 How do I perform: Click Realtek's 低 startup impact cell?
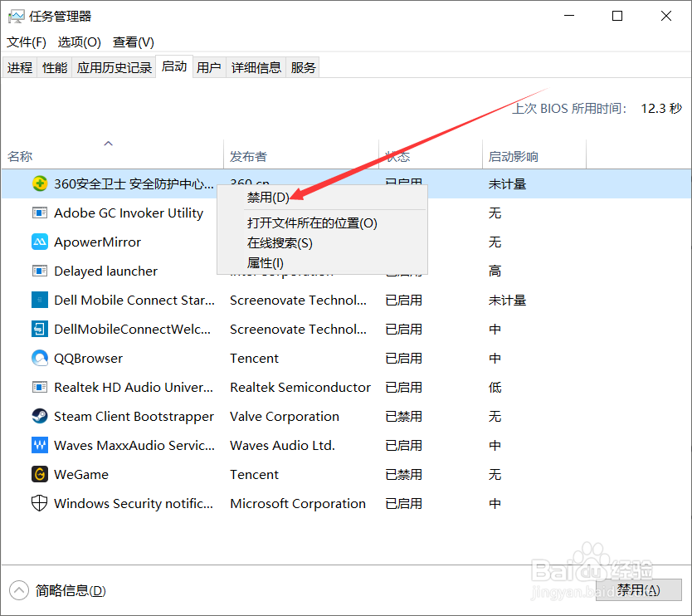click(495, 387)
